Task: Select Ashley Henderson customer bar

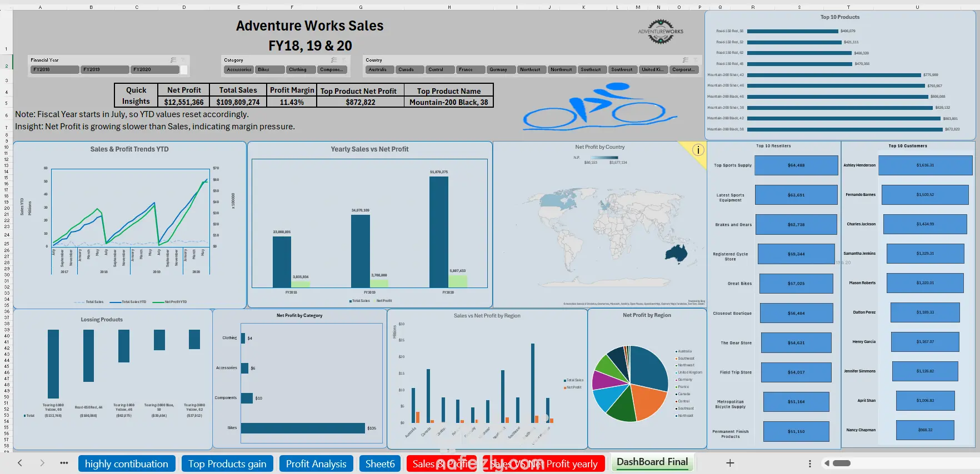Action: 925,165
